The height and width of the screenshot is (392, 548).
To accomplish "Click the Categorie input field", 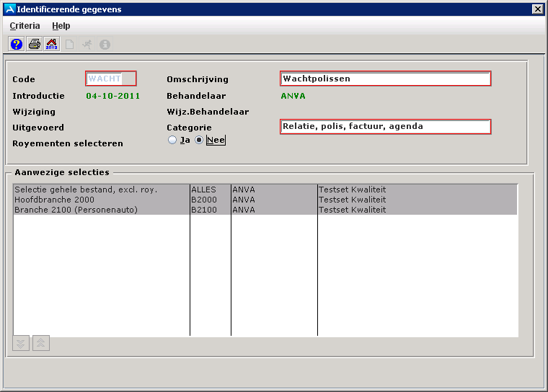I will [385, 127].
